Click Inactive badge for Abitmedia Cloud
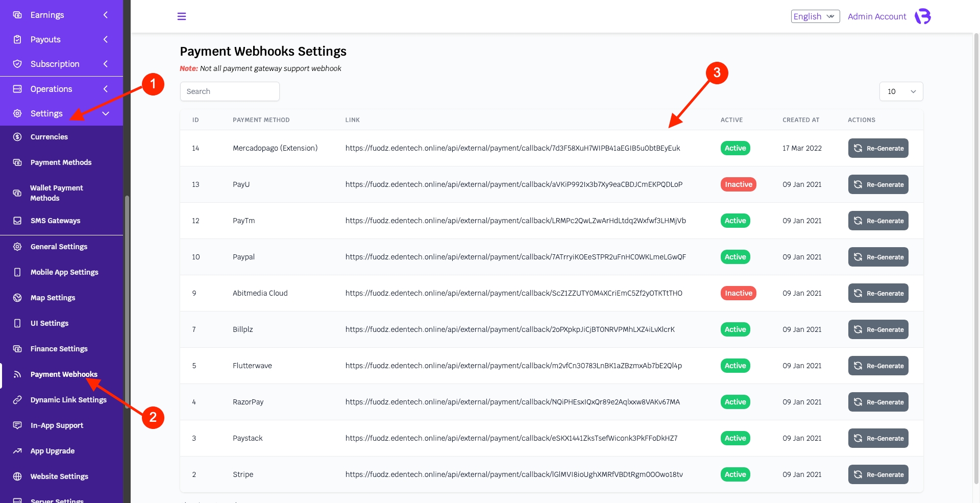The image size is (980, 503). [738, 293]
